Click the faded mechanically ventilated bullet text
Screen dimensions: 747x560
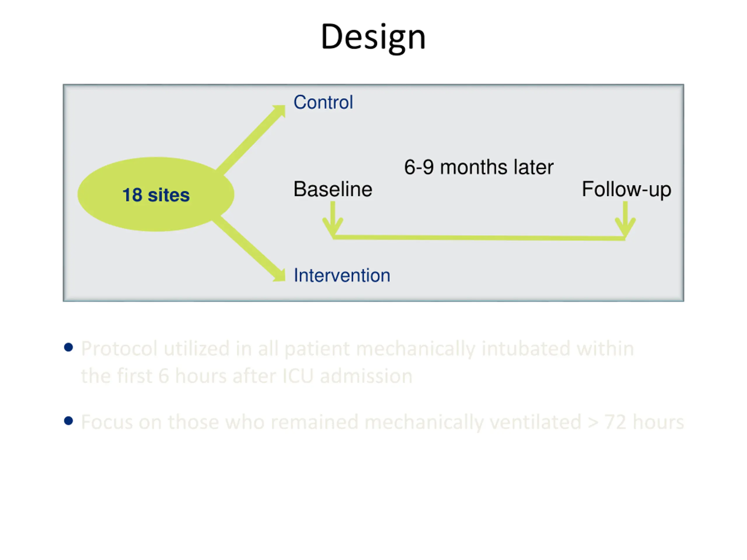(x=383, y=423)
